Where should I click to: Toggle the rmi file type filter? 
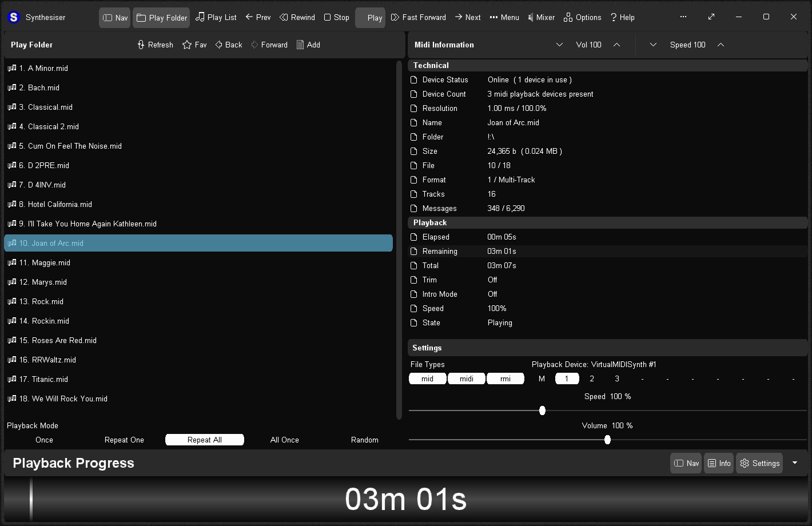[x=505, y=378]
